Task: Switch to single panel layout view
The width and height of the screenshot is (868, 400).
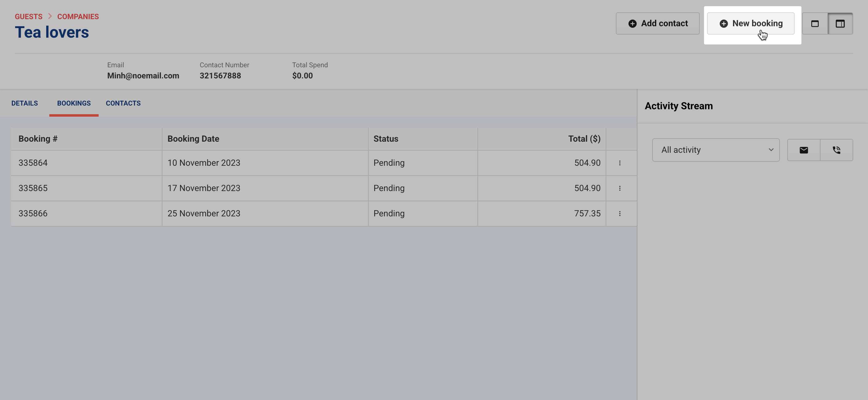Action: 814,23
